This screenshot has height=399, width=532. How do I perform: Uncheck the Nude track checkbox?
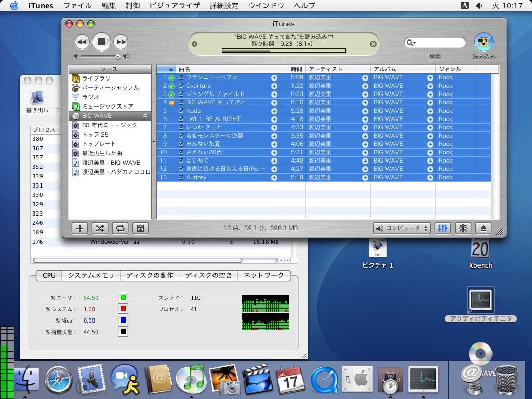tap(181, 111)
